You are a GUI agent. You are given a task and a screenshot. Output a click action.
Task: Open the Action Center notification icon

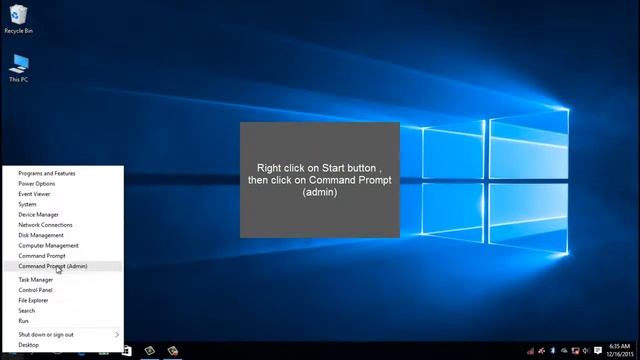(x=598, y=351)
